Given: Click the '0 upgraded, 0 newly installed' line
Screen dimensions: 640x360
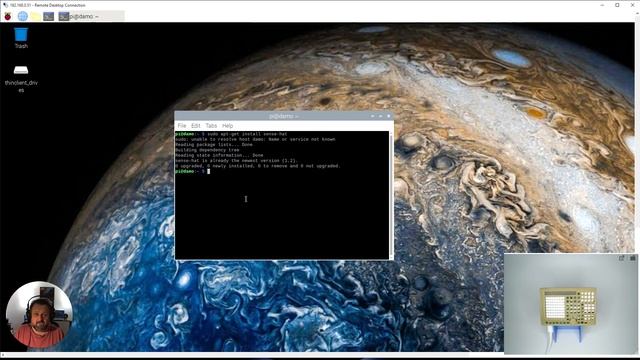Looking at the screenshot, I should (x=258, y=166).
